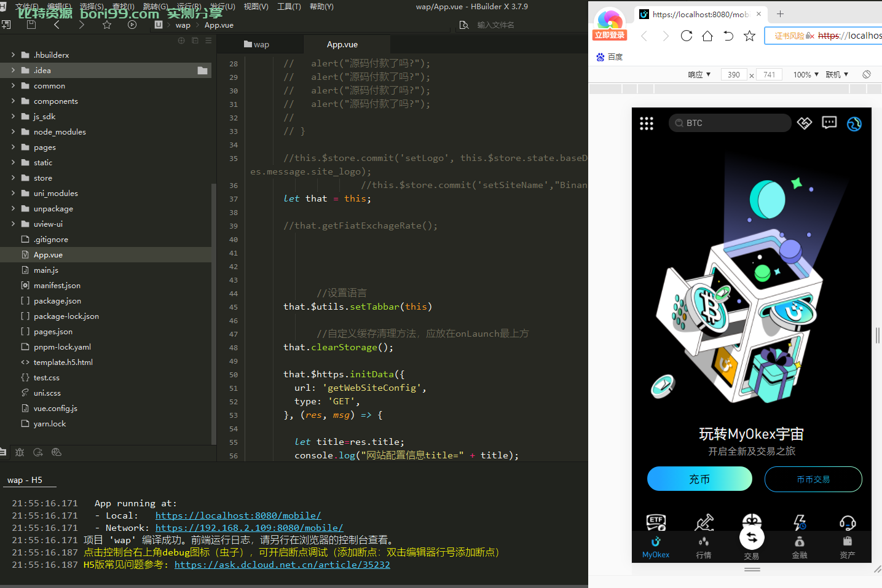
Task: Open messages chat icon in MyOkex header
Action: pos(829,123)
